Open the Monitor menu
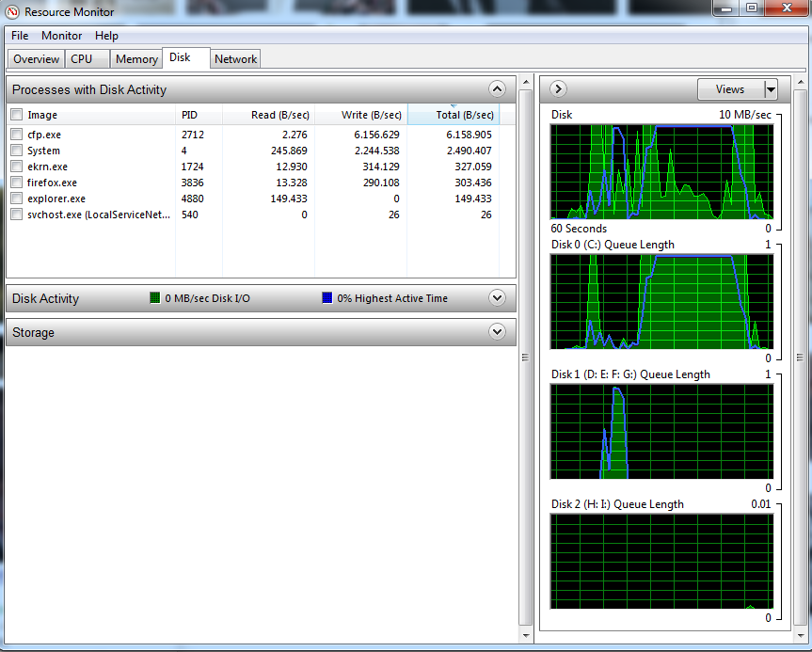 pos(61,36)
